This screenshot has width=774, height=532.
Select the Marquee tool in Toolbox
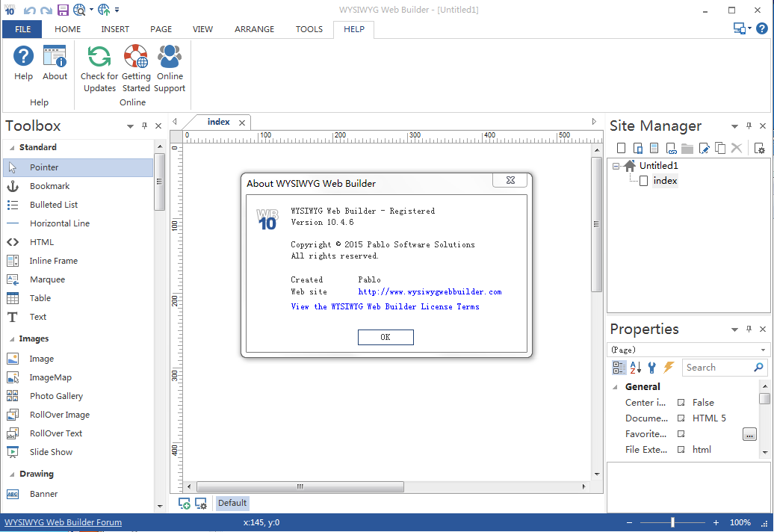pyautogui.click(x=47, y=279)
